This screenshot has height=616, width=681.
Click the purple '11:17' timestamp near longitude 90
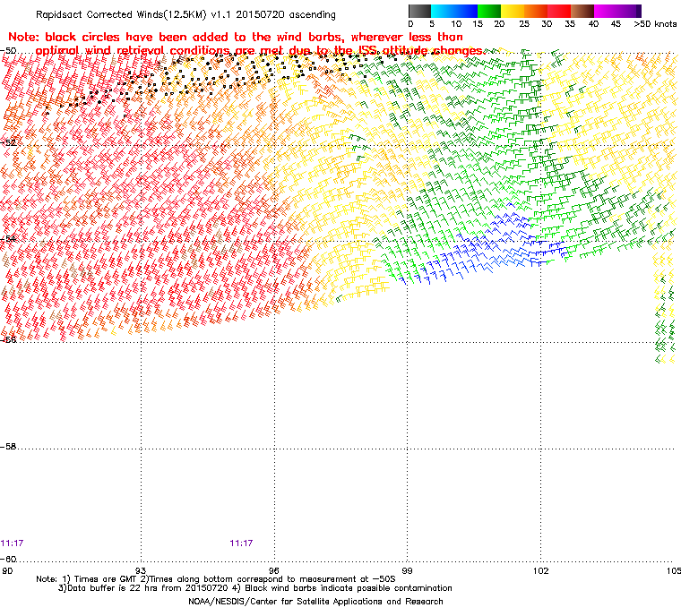(12, 543)
